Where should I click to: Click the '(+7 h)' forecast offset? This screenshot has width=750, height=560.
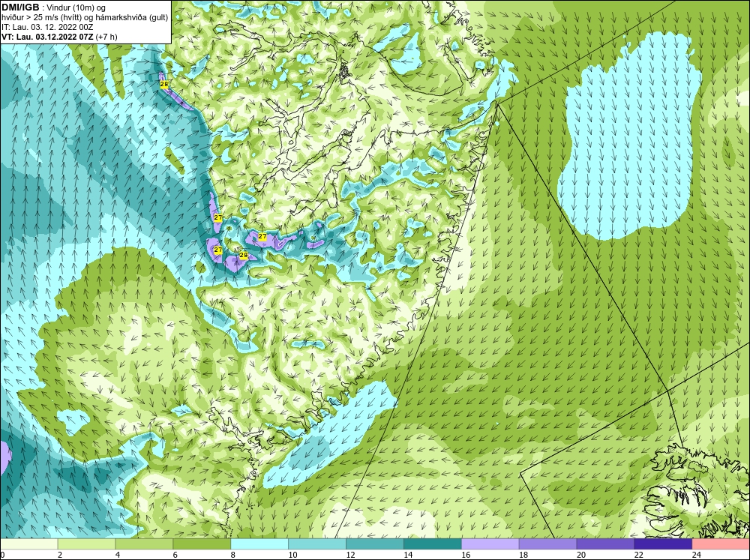[x=106, y=36]
